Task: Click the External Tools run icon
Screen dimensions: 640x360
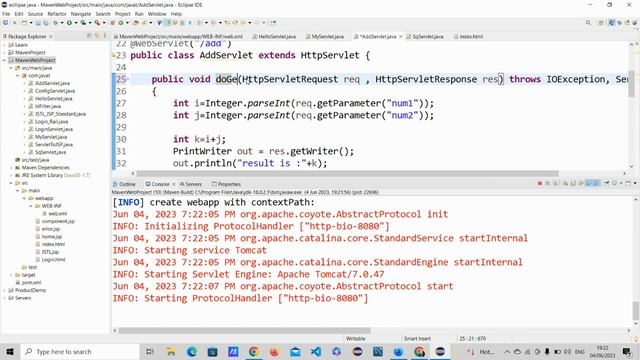Action: (98, 23)
